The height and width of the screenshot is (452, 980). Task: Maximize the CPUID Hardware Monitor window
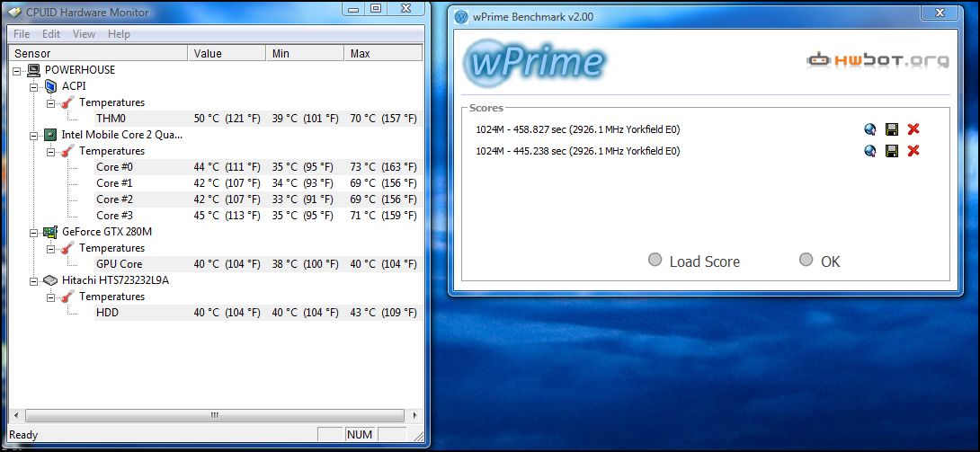pyautogui.click(x=376, y=8)
